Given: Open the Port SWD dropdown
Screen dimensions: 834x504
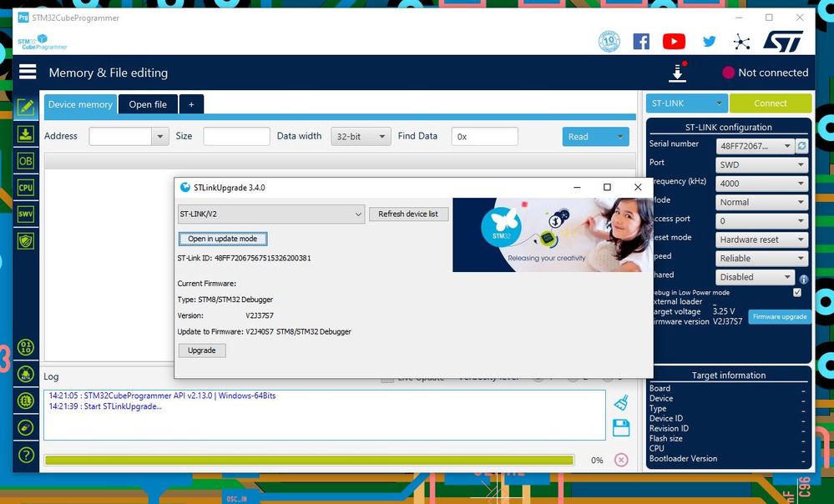Looking at the screenshot, I should [x=761, y=165].
